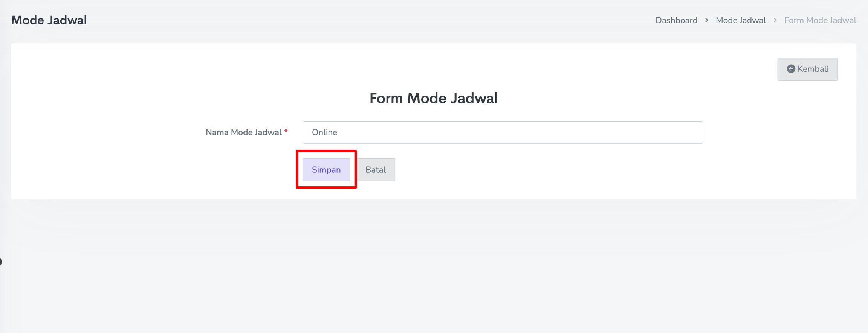The width and height of the screenshot is (868, 333).
Task: Click the red required asterisk
Action: pos(286,131)
